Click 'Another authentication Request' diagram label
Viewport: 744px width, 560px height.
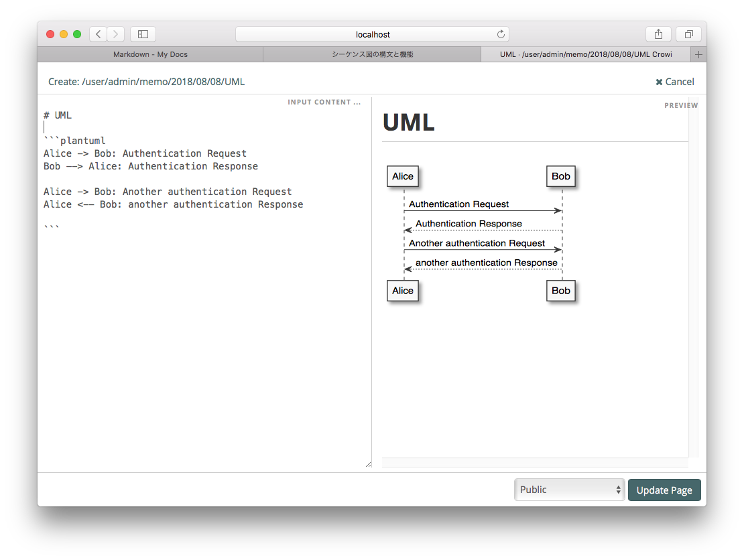point(477,243)
